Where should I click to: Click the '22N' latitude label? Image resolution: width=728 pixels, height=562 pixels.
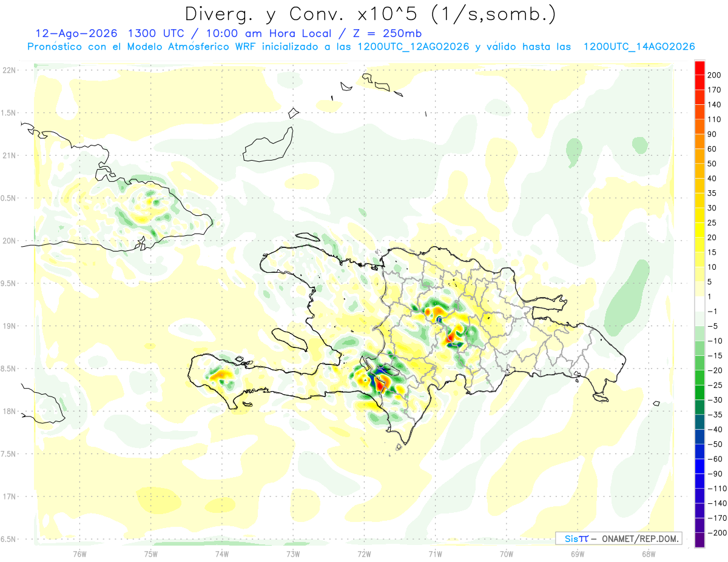(x=8, y=70)
